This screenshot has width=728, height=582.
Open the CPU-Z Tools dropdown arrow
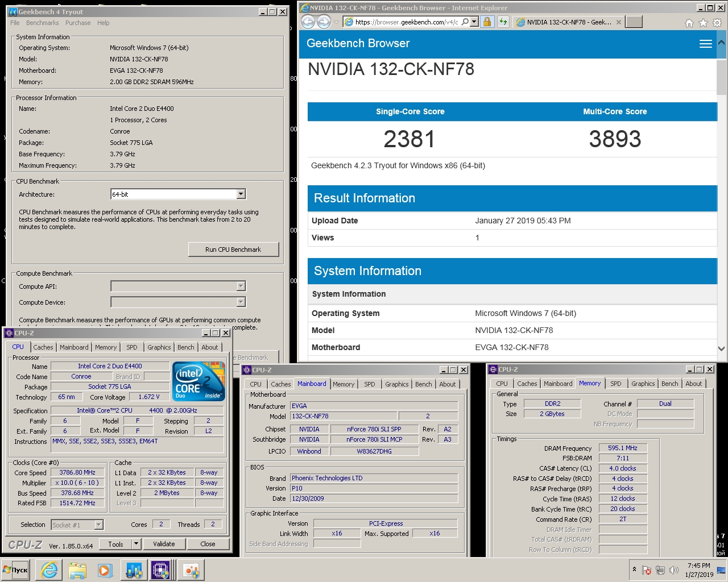[x=136, y=544]
